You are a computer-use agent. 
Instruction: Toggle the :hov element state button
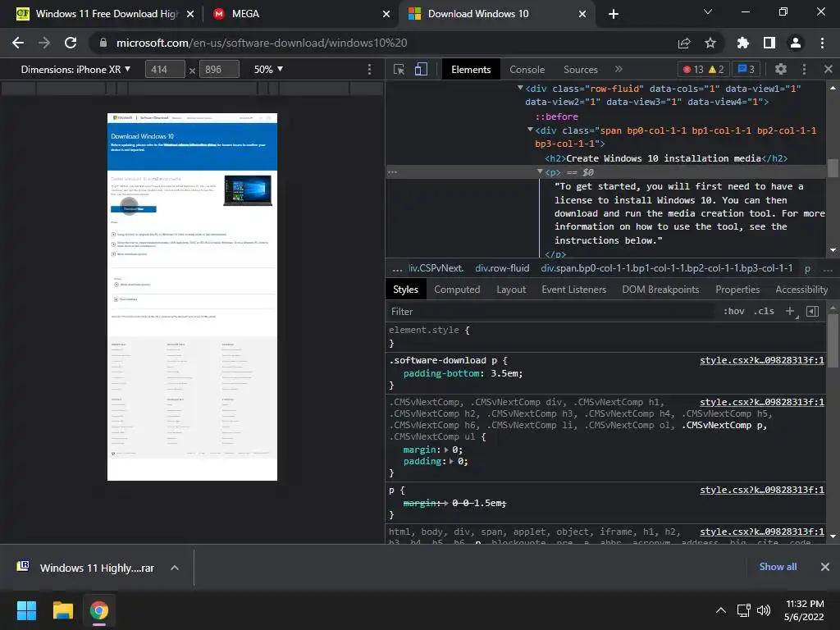coord(734,311)
